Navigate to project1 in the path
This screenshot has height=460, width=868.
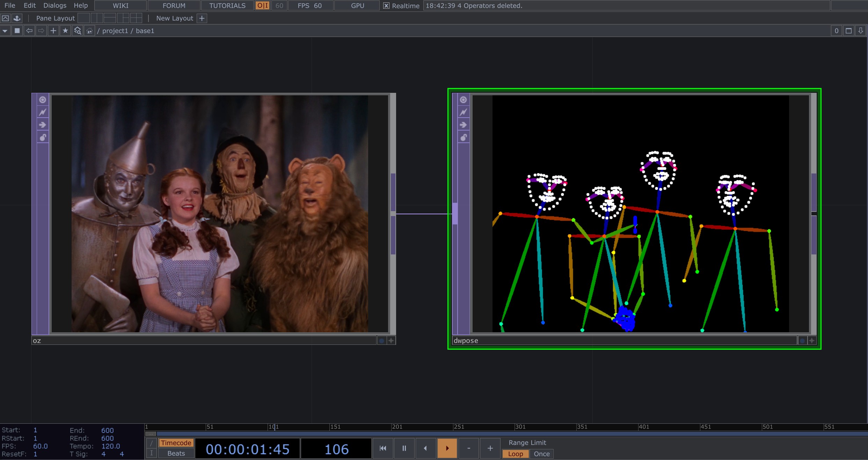coord(115,31)
